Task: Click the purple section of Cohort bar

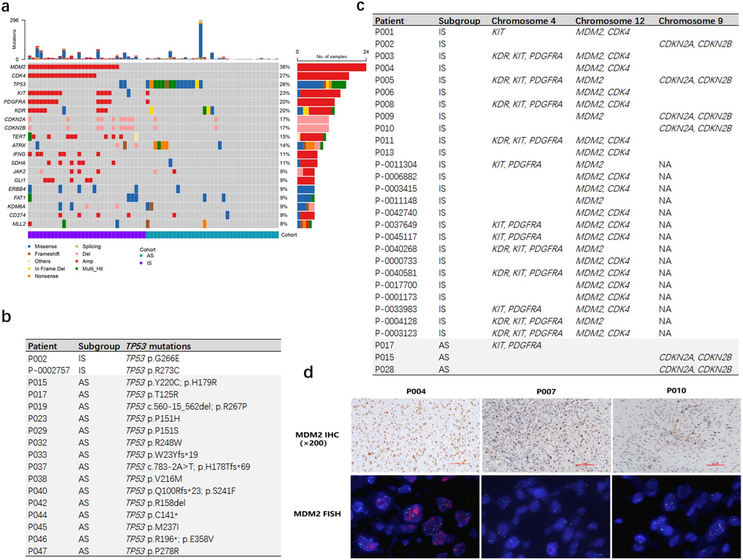Action: pos(86,235)
